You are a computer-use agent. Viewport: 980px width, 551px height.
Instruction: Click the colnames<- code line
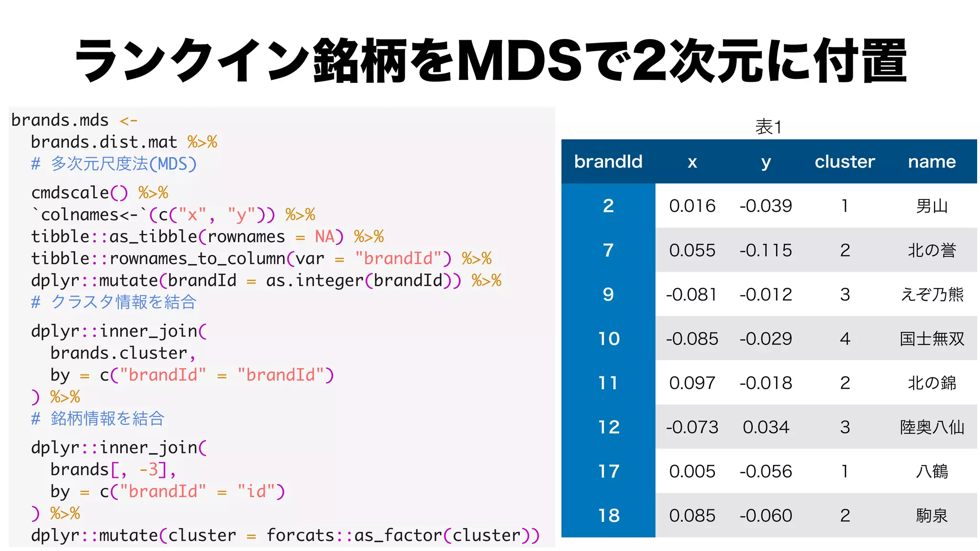click(173, 215)
